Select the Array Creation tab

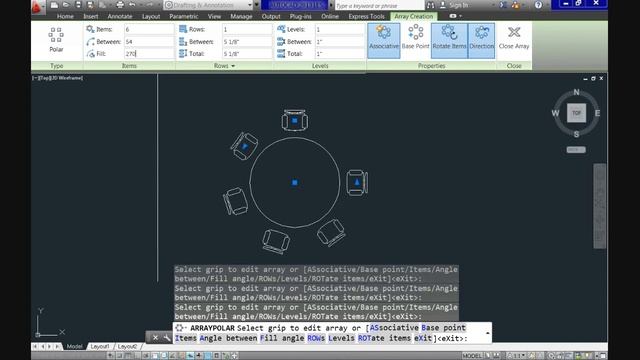[x=413, y=16]
